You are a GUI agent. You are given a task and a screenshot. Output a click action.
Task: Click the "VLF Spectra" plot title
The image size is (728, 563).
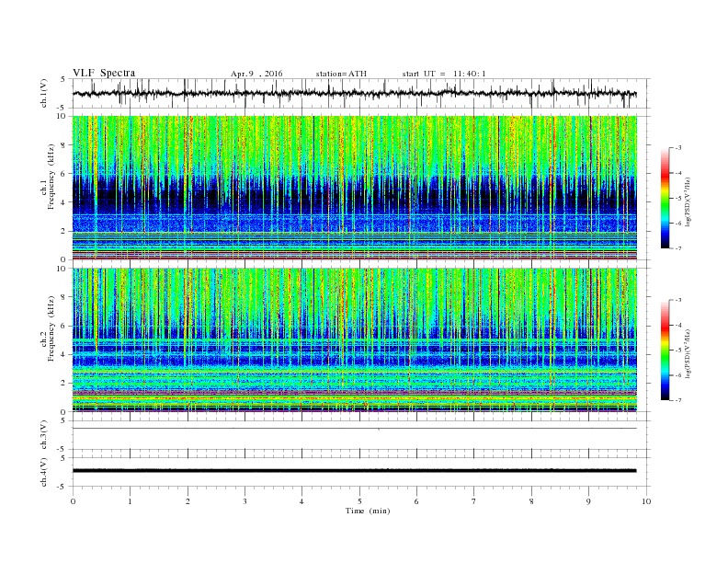pos(104,73)
